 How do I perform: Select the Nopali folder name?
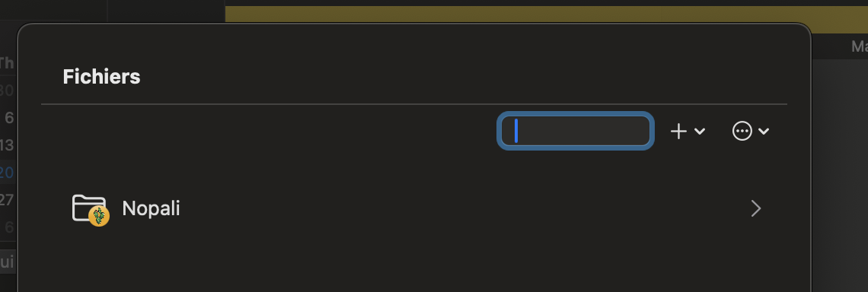pos(151,208)
